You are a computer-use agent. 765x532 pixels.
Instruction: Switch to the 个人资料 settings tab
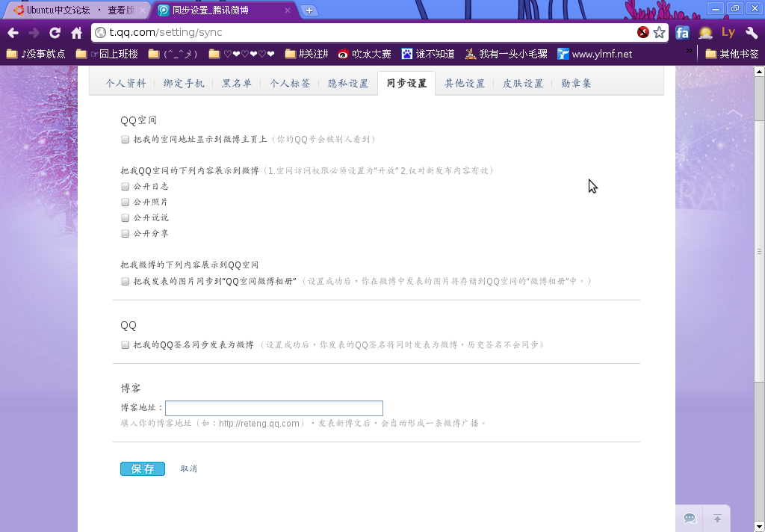point(126,84)
